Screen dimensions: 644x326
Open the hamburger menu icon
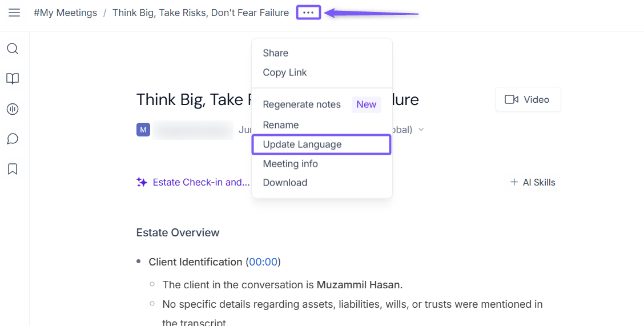click(14, 13)
